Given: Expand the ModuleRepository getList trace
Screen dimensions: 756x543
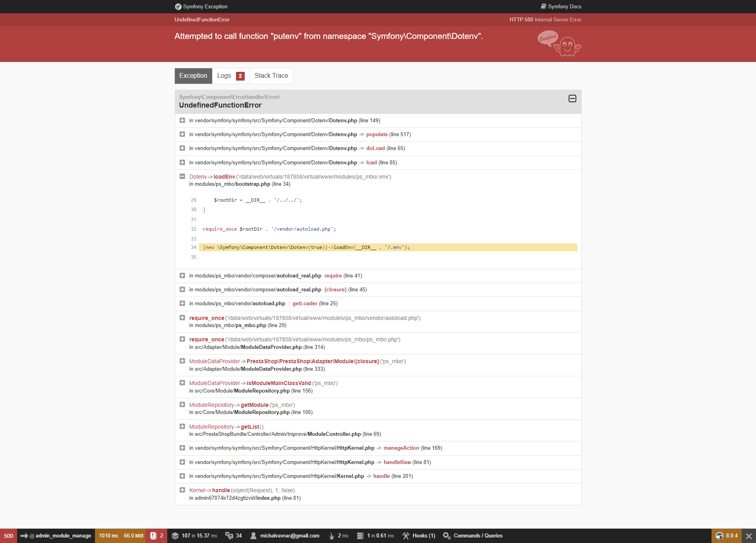Looking at the screenshot, I should coord(182,426).
